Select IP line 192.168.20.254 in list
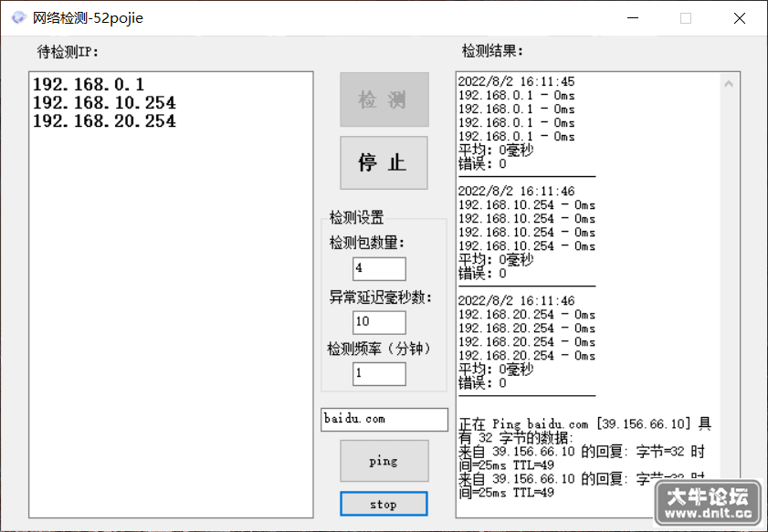The width and height of the screenshot is (768, 532). (x=104, y=120)
